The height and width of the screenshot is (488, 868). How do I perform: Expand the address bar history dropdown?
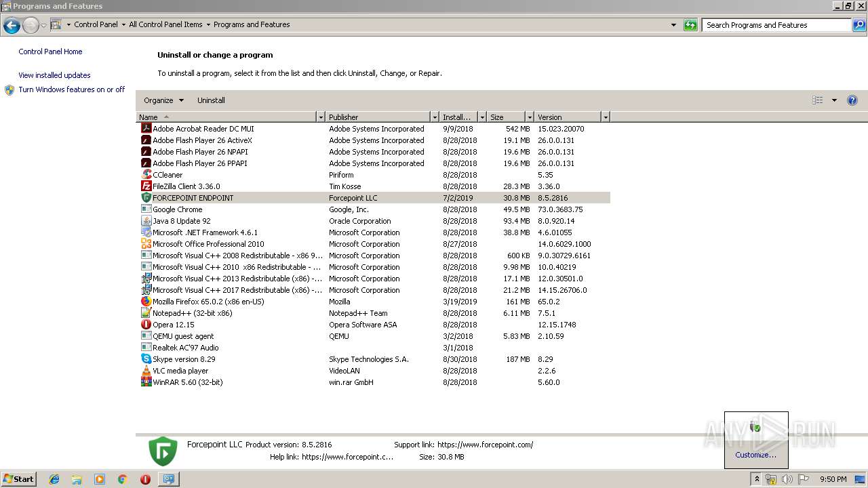(673, 25)
